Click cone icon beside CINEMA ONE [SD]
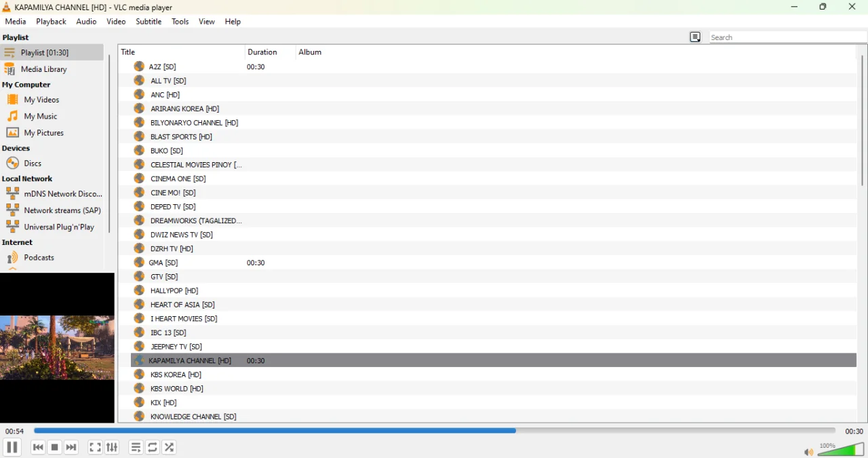Screen dimensions: 868x458 pos(139,178)
